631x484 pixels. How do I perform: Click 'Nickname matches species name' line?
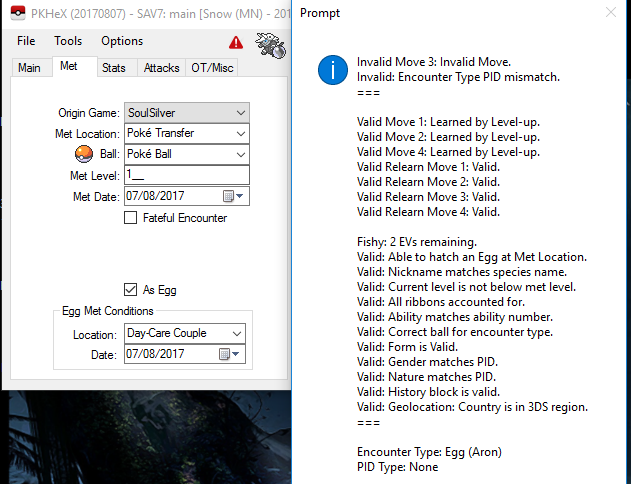[462, 272]
